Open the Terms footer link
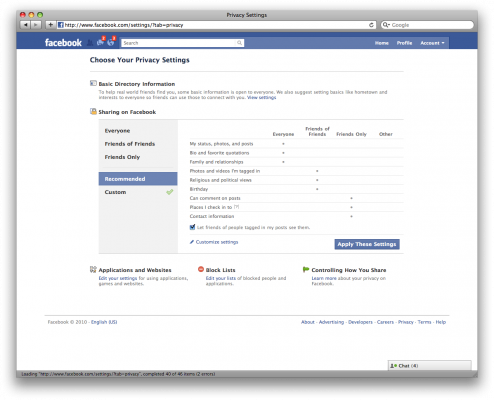The height and width of the screenshot is (400, 494). [x=424, y=322]
